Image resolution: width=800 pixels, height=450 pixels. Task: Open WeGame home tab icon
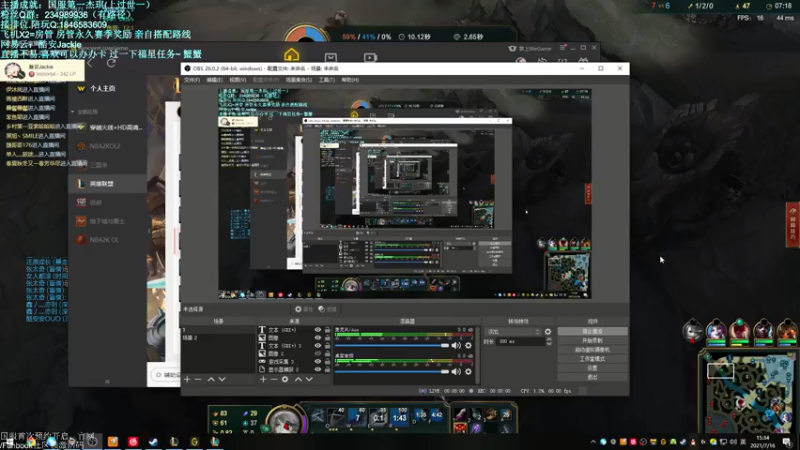[291, 55]
